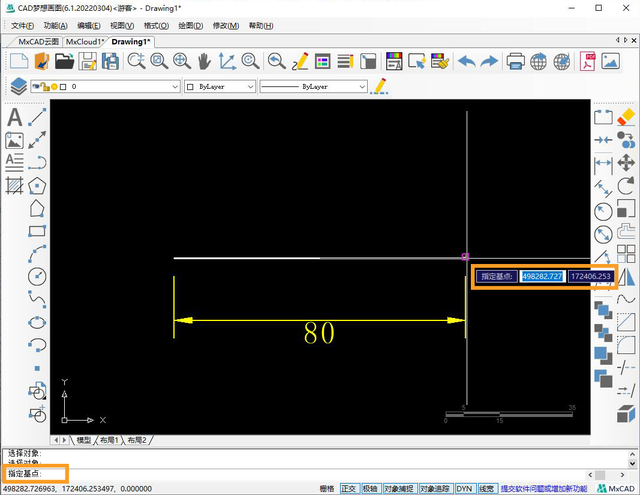Screen dimensions: 640x495
Task: Click the 80 dimension text
Action: tap(319, 333)
